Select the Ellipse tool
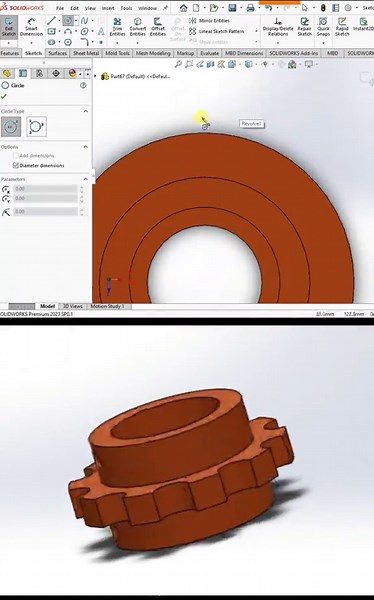Image resolution: width=374 pixels, height=600 pixels. tap(84, 31)
